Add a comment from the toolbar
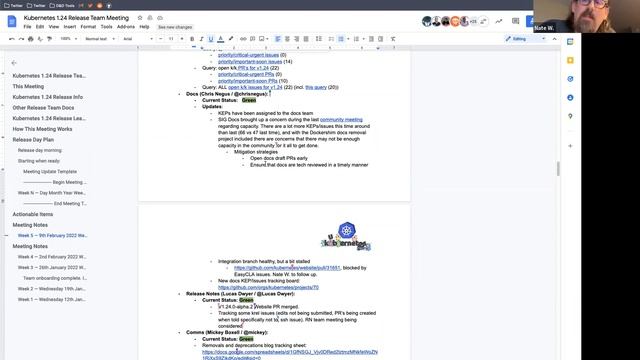This screenshot has width=640, height=360. [253, 39]
